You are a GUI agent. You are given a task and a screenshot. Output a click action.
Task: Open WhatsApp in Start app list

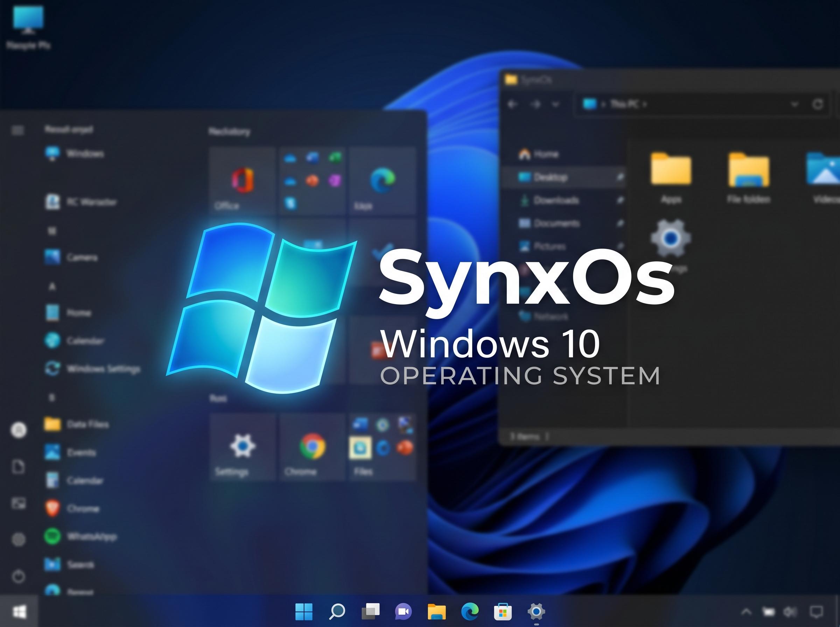coord(81,537)
